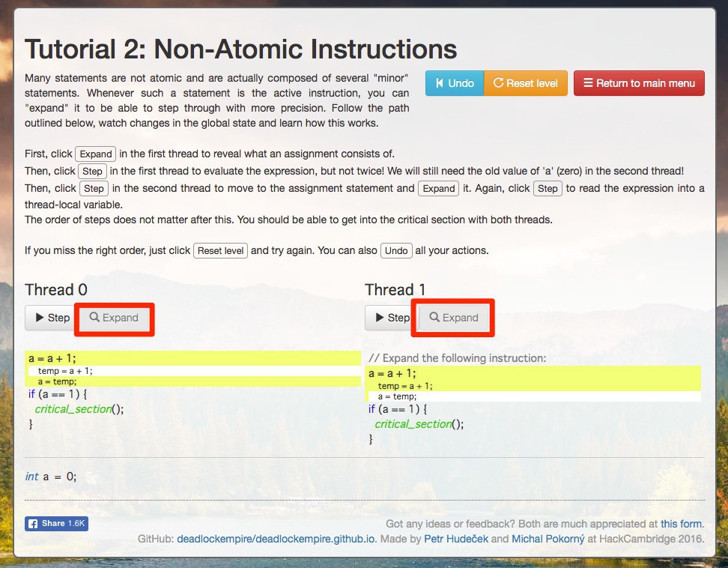
Task: Expand the Thread 0 instruction
Action: coord(114,318)
